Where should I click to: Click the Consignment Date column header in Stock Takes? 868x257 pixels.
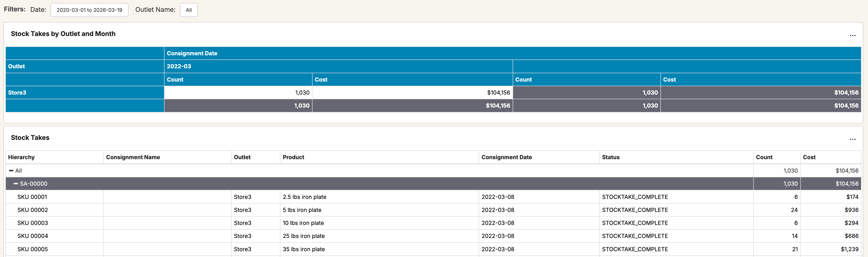click(506, 157)
